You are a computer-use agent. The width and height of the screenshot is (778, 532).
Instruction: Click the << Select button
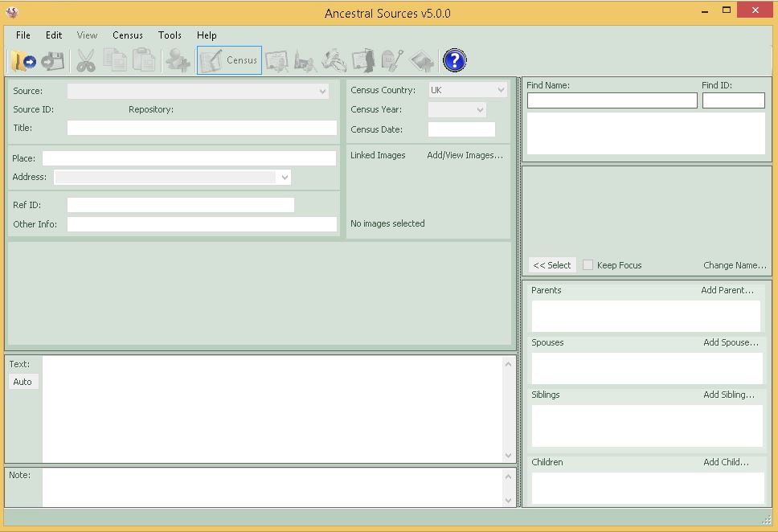(x=551, y=265)
